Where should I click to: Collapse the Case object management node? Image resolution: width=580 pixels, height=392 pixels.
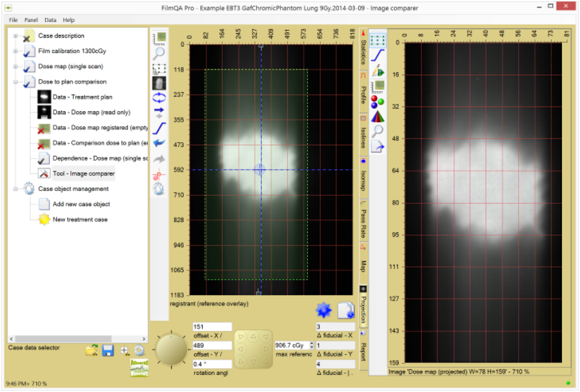pyautogui.click(x=15, y=189)
